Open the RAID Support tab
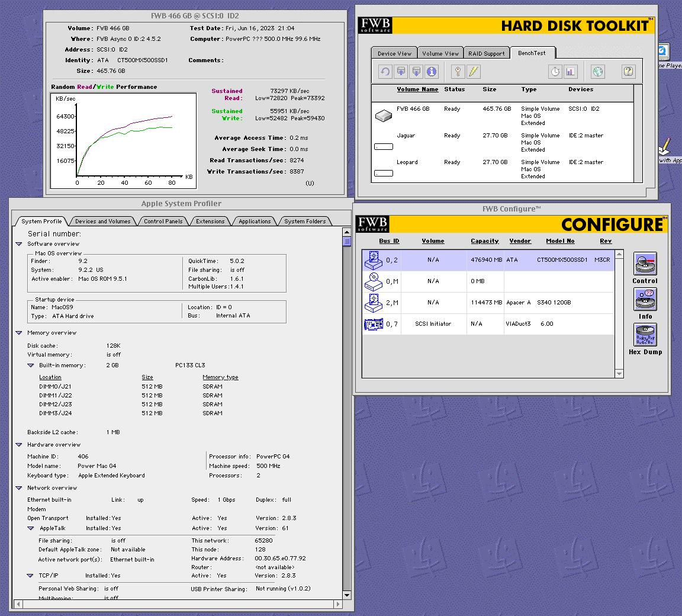682x616 pixels. click(x=486, y=53)
